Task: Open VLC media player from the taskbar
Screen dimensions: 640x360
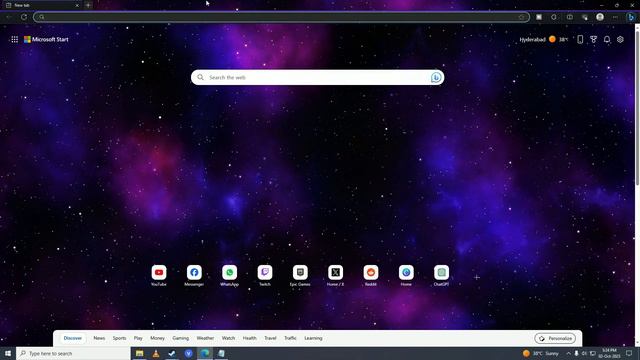Action: (x=156, y=353)
